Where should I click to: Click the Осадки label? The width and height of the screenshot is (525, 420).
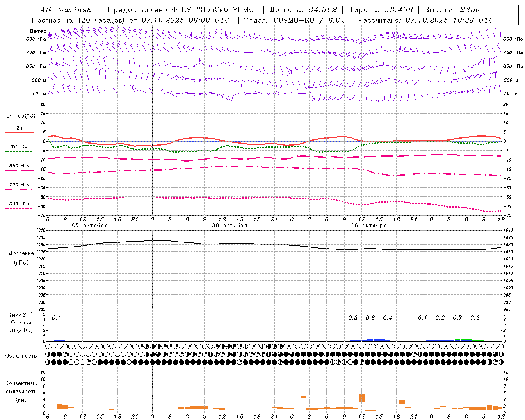[21, 322]
